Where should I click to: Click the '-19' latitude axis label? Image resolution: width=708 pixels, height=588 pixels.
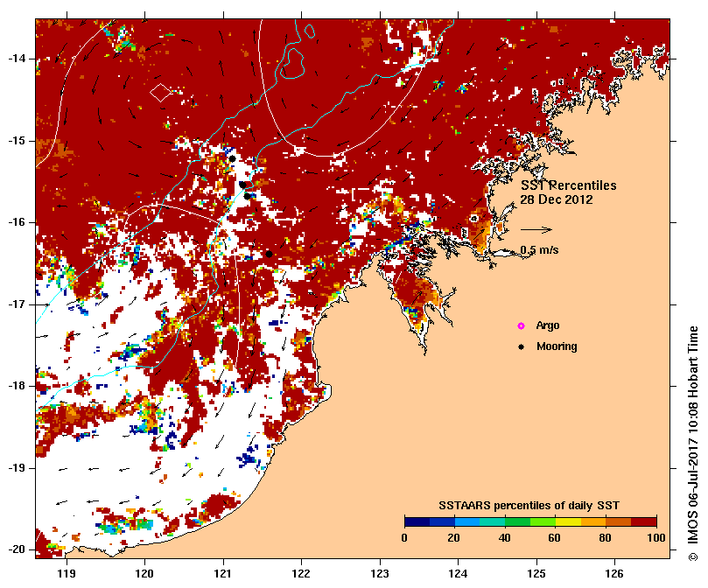[17, 468]
